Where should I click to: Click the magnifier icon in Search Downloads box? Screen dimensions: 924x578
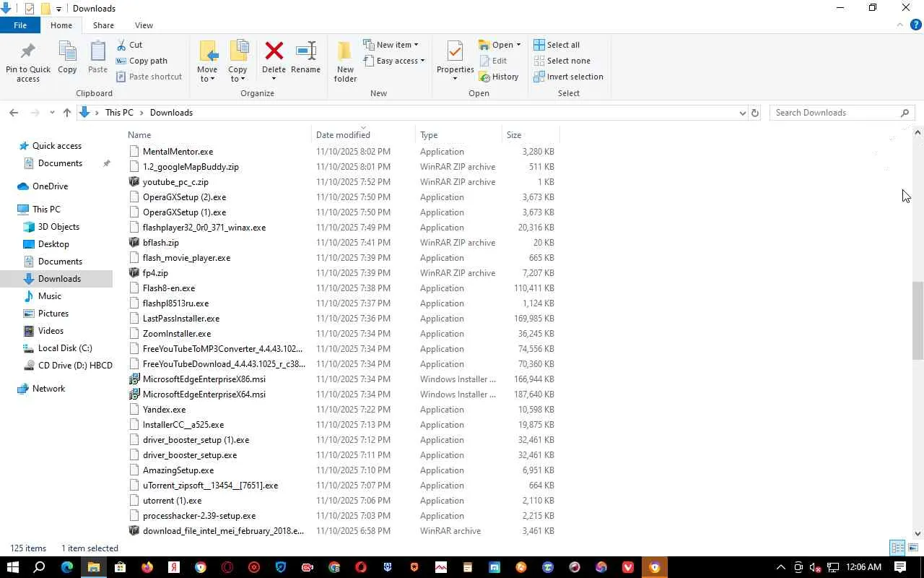click(x=905, y=113)
